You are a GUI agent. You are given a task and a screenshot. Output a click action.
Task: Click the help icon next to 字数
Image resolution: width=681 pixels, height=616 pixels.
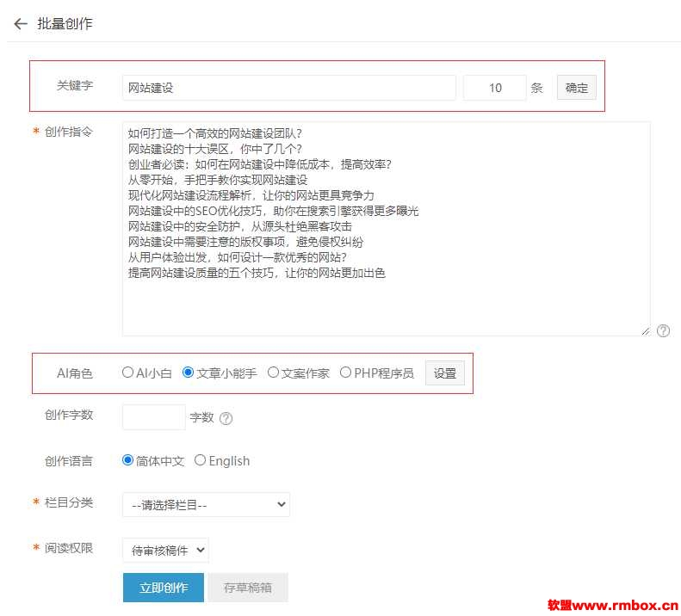(226, 418)
